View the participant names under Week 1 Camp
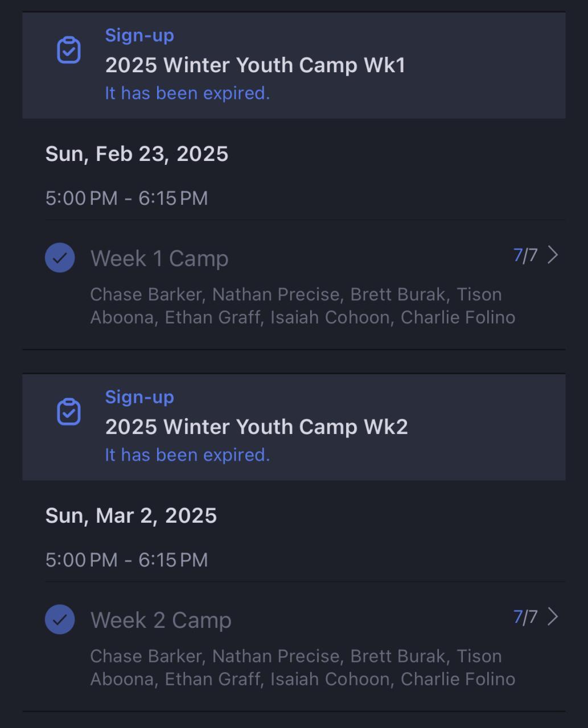The height and width of the screenshot is (728, 588). click(x=302, y=306)
